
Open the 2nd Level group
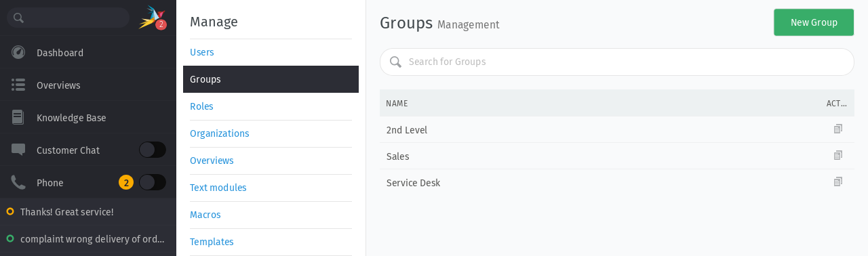tap(407, 129)
